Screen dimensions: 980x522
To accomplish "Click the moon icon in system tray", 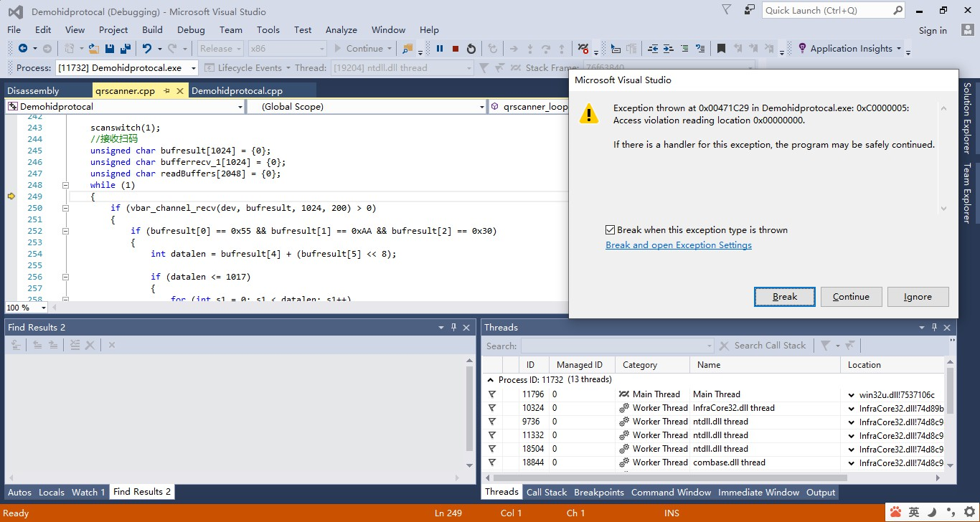I will 931,512.
